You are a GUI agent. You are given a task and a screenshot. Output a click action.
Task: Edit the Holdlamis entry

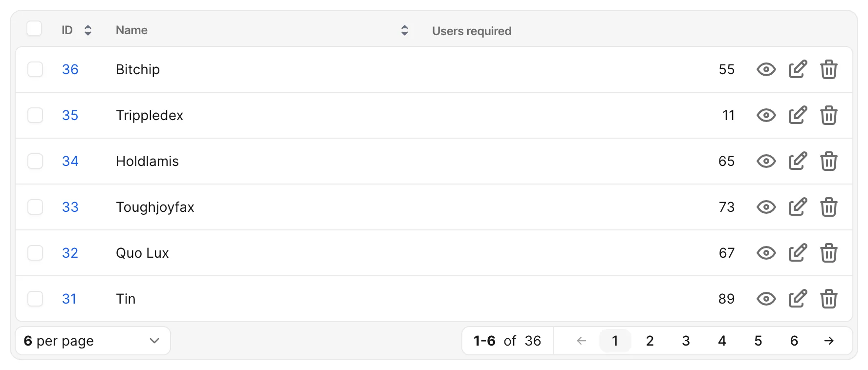pyautogui.click(x=798, y=161)
